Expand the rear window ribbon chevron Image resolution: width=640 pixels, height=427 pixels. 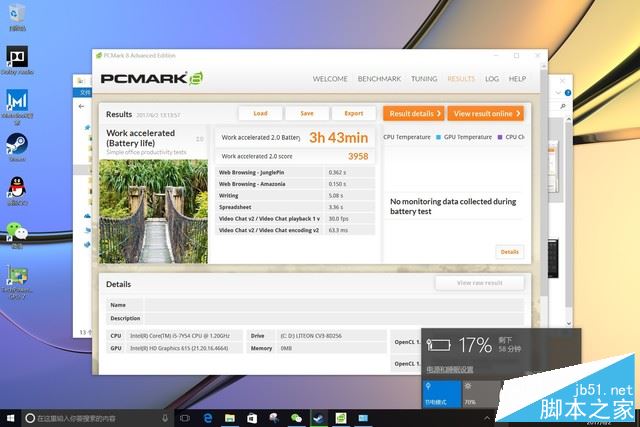pos(558,93)
